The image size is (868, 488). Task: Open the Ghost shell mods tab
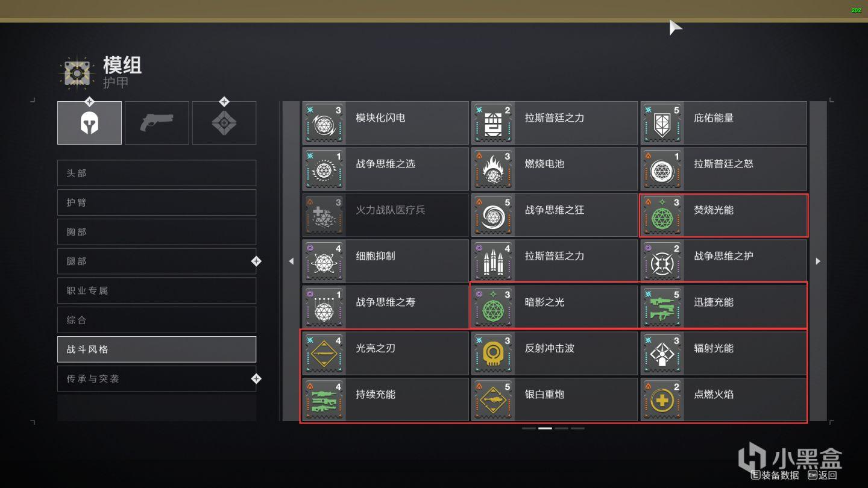click(x=224, y=123)
